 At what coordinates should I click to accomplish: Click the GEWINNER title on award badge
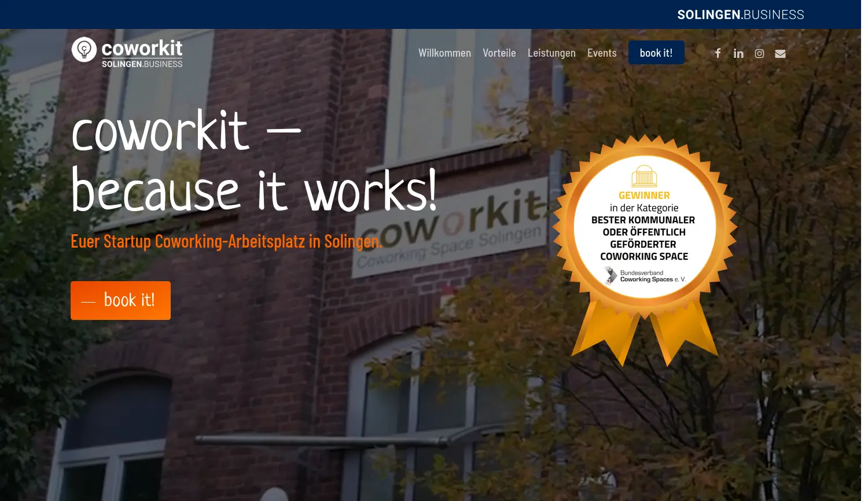pos(644,196)
